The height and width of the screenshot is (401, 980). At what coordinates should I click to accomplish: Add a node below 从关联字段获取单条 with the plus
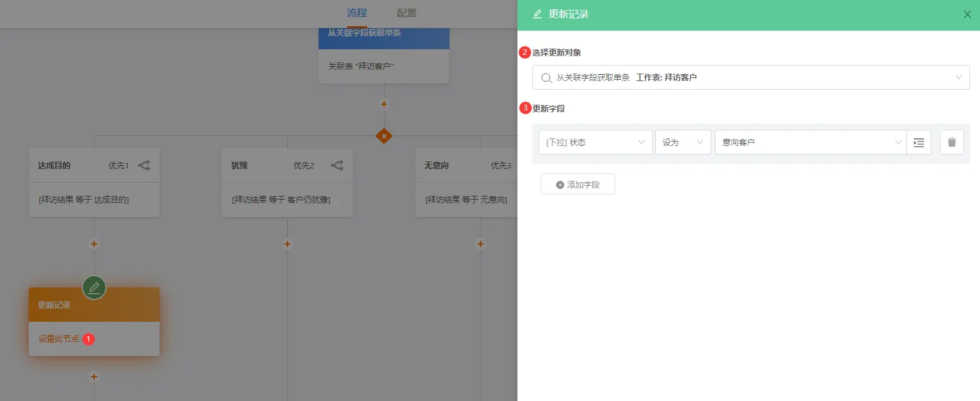pyautogui.click(x=384, y=104)
